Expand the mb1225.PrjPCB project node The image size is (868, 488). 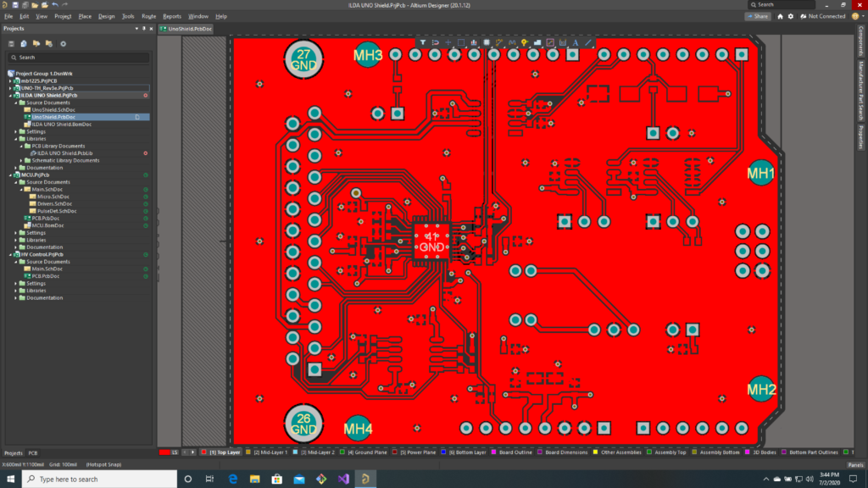coord(10,80)
